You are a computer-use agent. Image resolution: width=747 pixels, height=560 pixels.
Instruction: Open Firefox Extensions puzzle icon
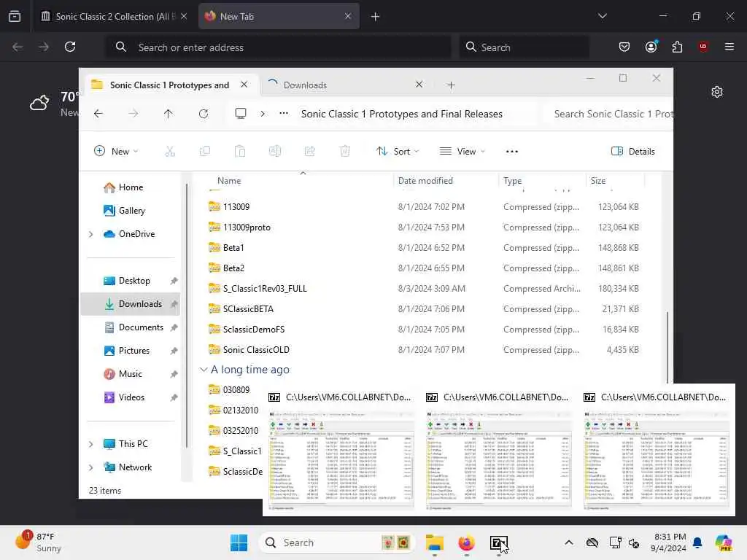[677, 47]
